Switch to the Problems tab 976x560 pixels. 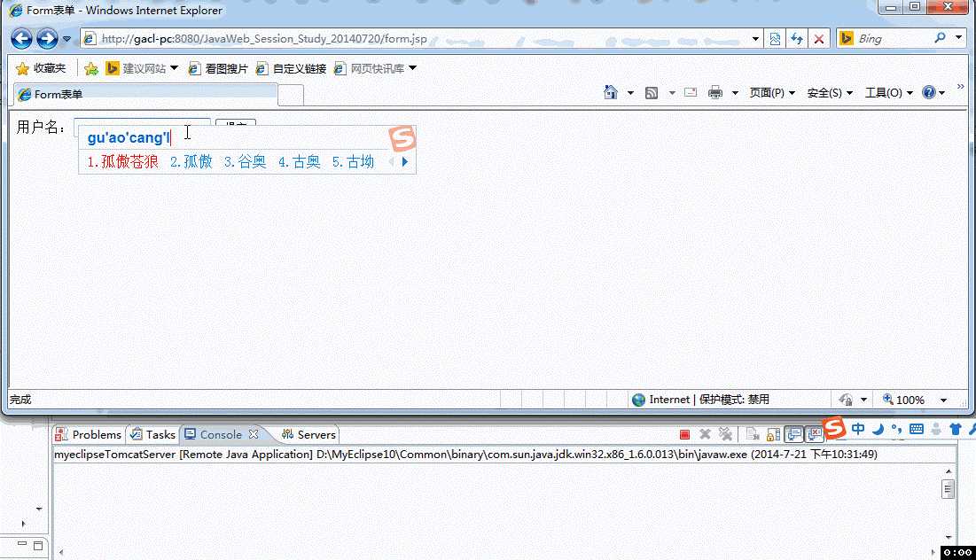coord(89,434)
